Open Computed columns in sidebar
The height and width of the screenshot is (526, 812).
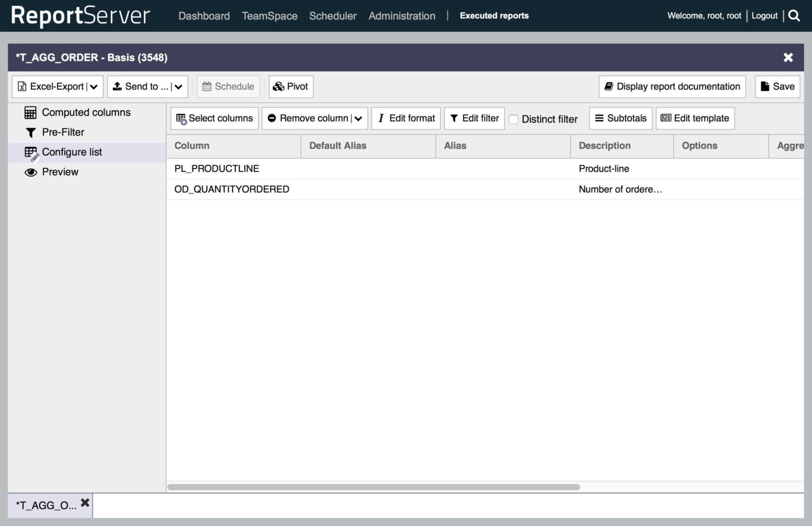pyautogui.click(x=78, y=113)
